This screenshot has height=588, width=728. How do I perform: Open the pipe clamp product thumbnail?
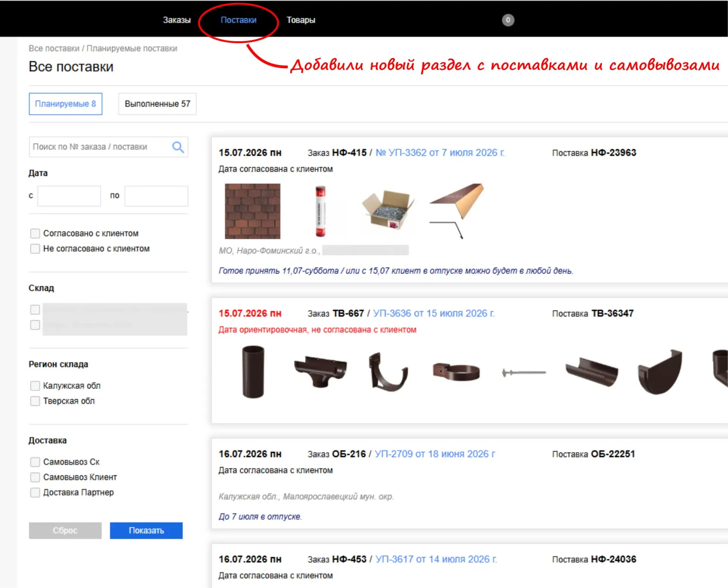pos(456,372)
